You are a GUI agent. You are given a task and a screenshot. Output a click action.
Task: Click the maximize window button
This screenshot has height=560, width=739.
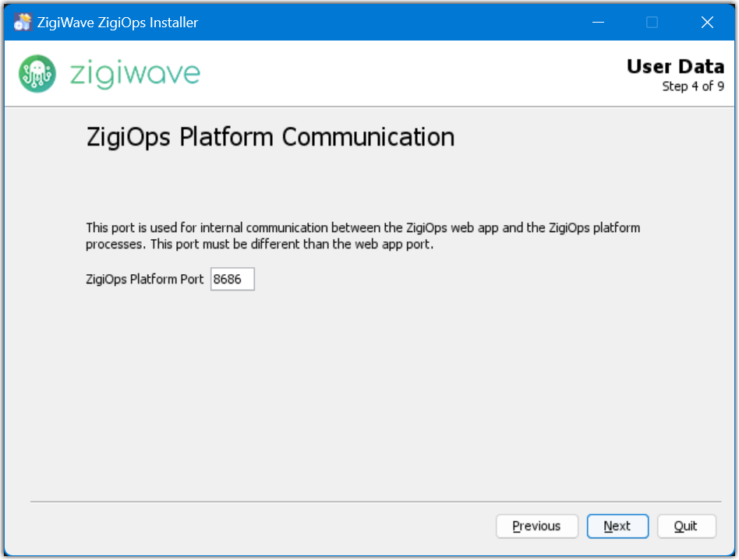[x=652, y=22]
